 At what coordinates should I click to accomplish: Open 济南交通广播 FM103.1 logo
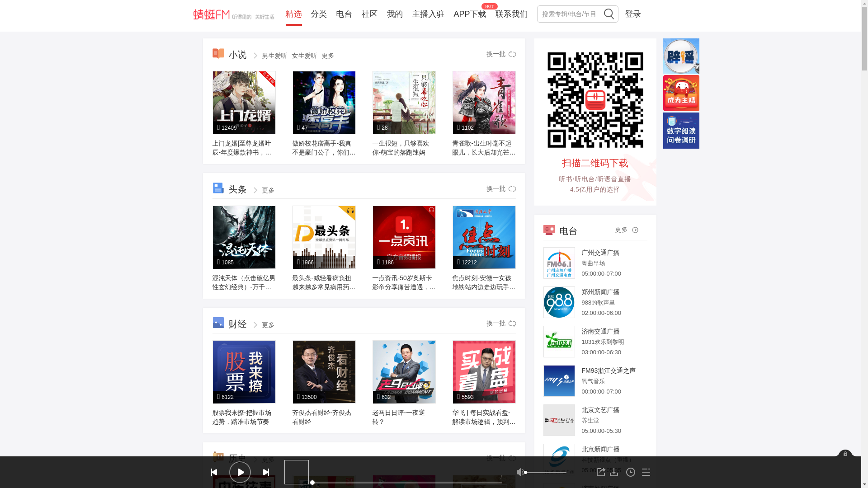[x=559, y=342]
